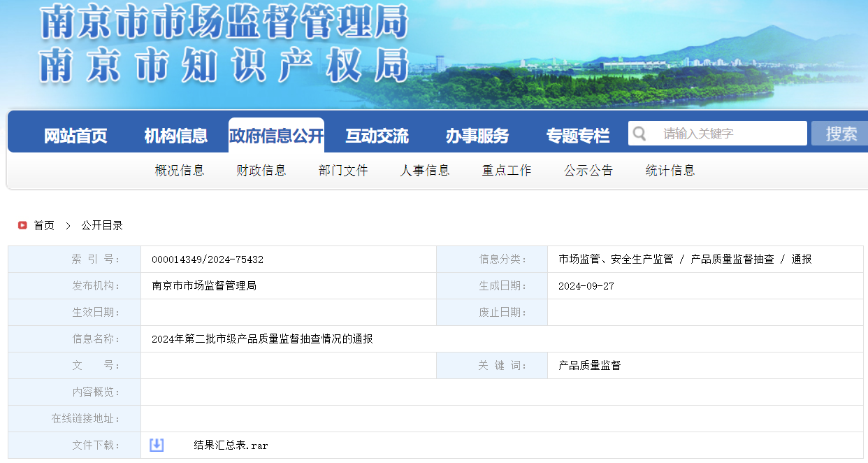Select the 政府信息公开 tab
The width and height of the screenshot is (868, 463).
tap(276, 135)
